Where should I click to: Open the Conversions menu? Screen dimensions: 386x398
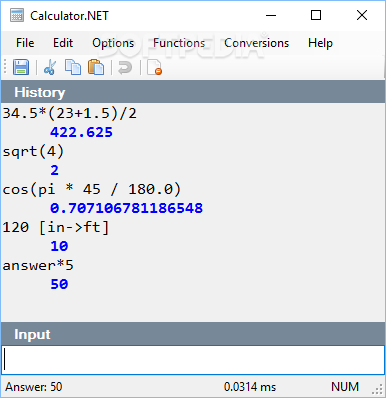256,43
